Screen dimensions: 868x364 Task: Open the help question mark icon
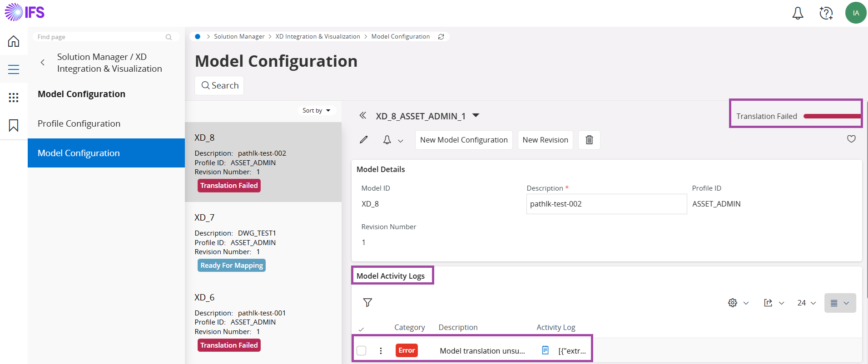[x=826, y=13]
